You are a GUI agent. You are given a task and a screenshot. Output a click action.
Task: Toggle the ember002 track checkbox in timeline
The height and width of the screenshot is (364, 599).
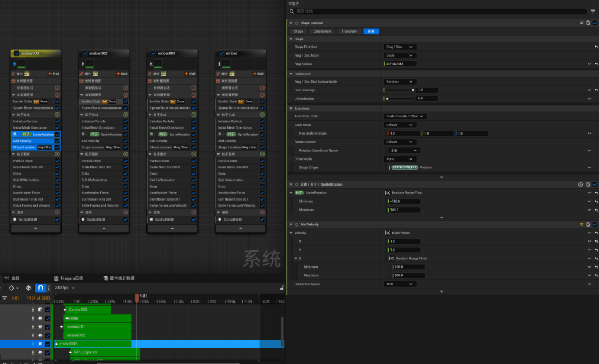coord(48,335)
